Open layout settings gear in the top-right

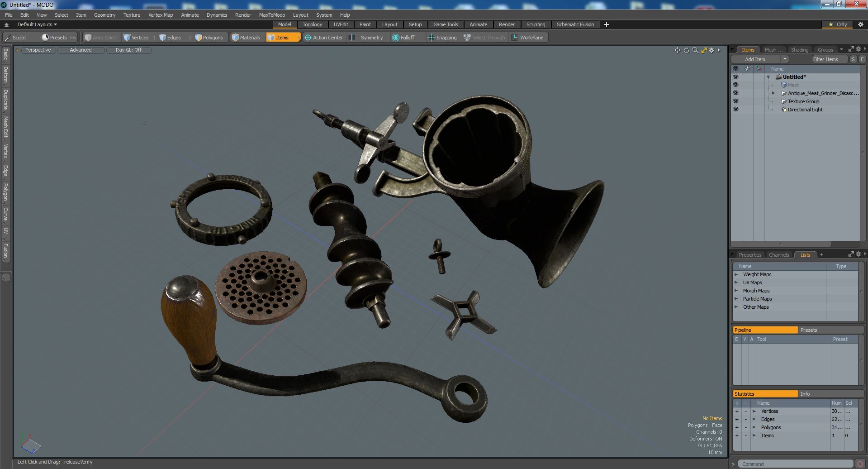pos(860,24)
